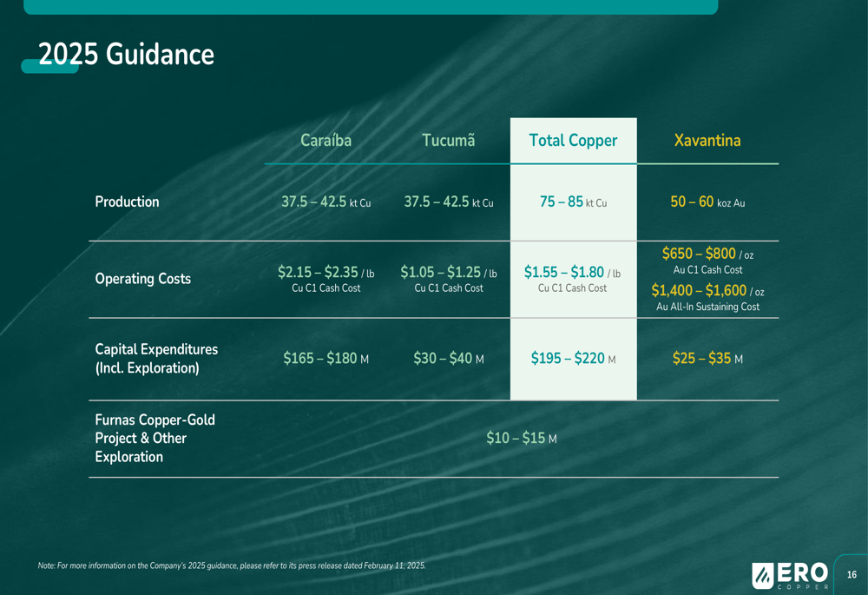868x595 pixels.
Task: Select the 'Xavantina' column header
Action: click(707, 140)
